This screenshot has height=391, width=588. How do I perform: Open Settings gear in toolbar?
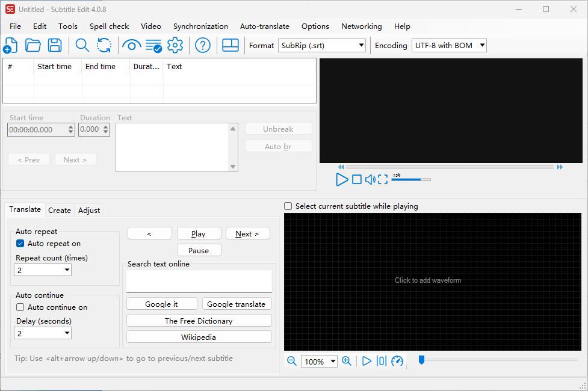tap(175, 45)
